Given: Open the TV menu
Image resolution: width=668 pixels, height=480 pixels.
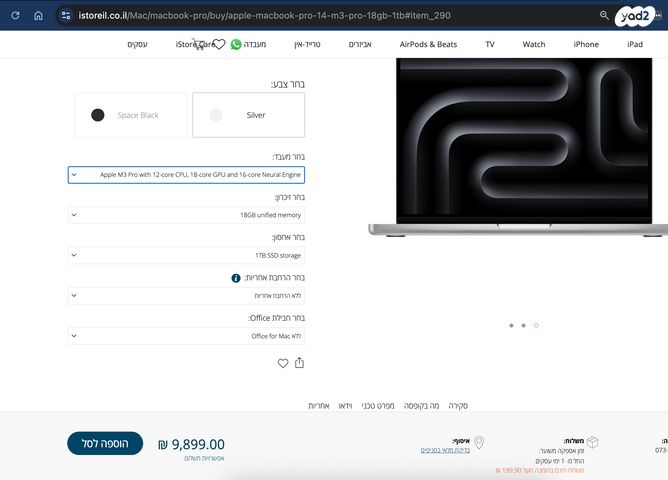Looking at the screenshot, I should coord(490,44).
